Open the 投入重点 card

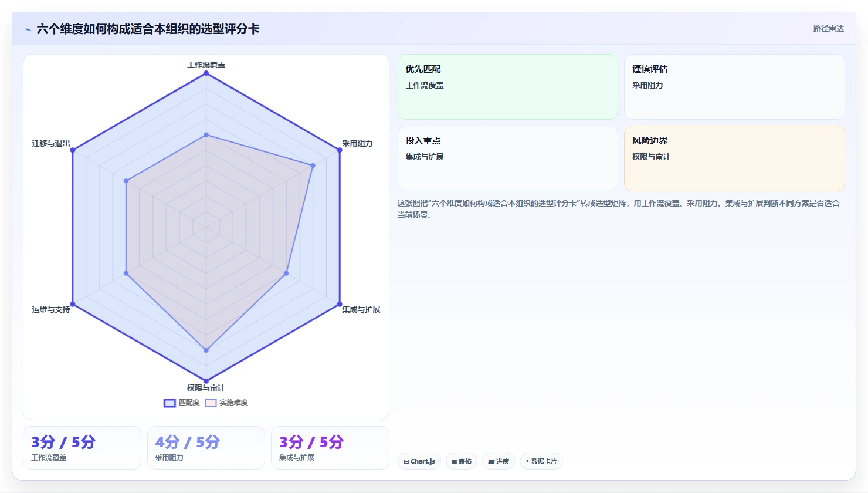click(508, 158)
